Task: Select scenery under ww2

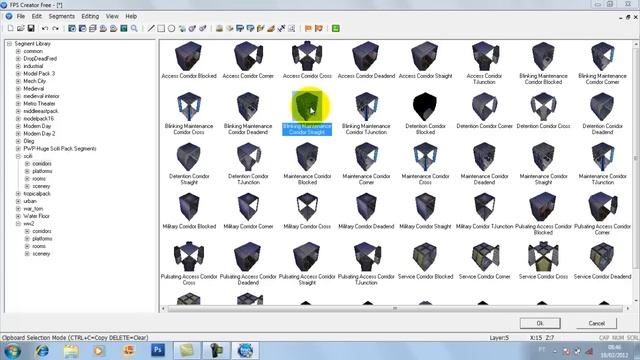Action: (x=41, y=253)
